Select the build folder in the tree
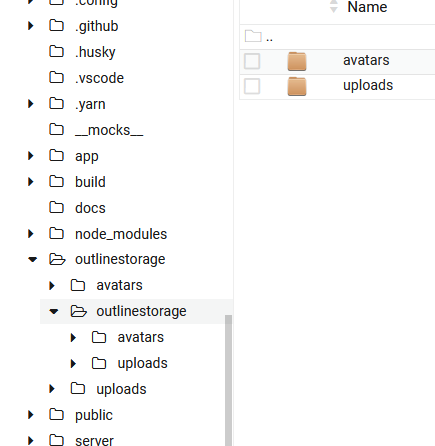The height and width of the screenshot is (446, 435). coord(90,182)
